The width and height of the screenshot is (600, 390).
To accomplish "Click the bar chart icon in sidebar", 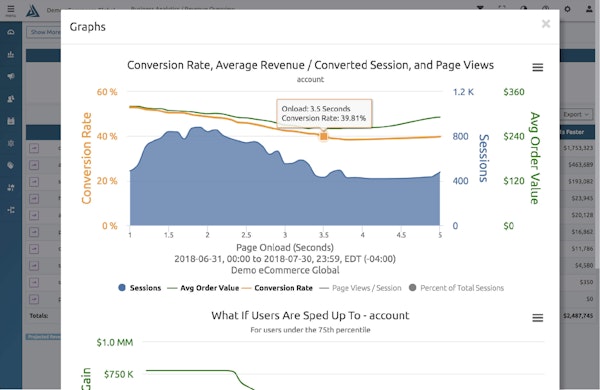I will tap(11, 54).
